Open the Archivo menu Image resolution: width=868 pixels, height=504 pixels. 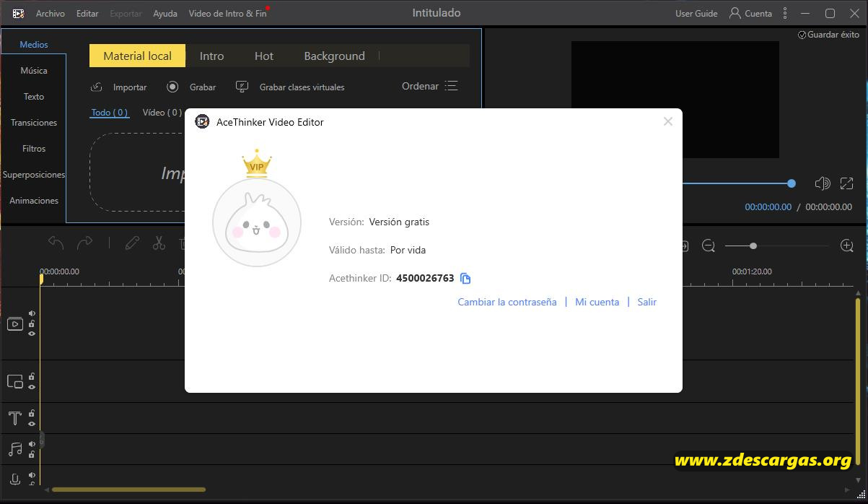click(50, 14)
